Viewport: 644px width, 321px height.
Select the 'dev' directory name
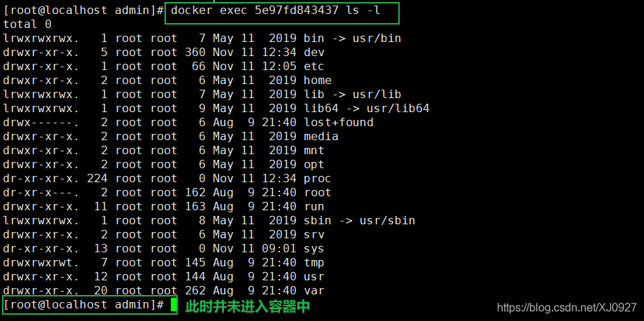314,53
